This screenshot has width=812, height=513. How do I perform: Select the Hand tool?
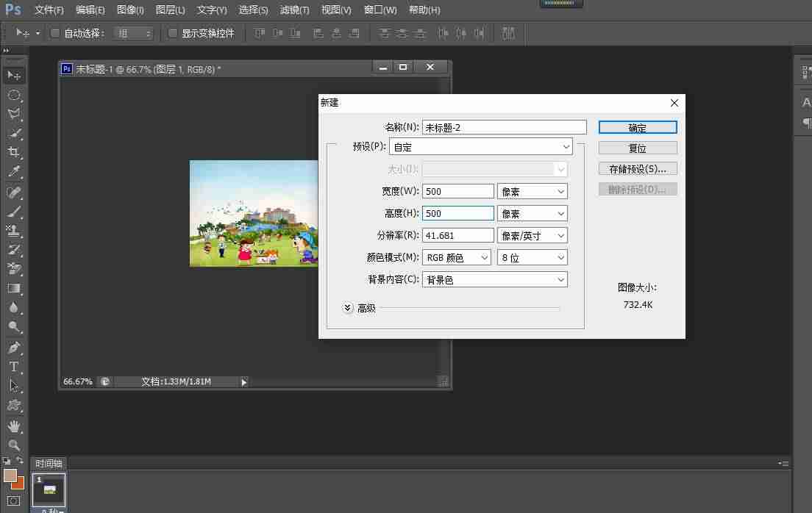pos(14,426)
